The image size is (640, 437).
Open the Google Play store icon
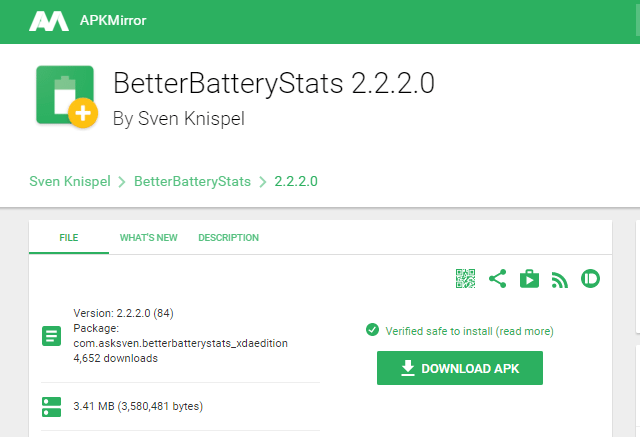529,279
